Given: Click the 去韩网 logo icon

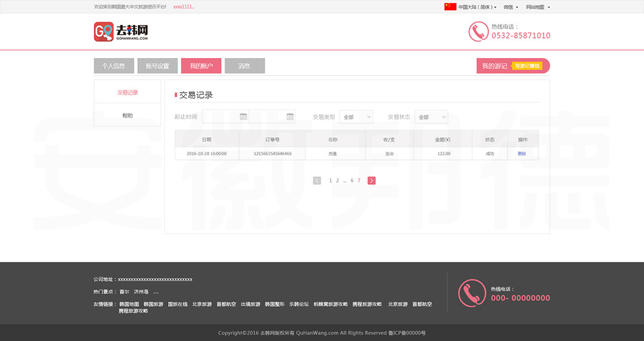Looking at the screenshot, I should (x=104, y=32).
